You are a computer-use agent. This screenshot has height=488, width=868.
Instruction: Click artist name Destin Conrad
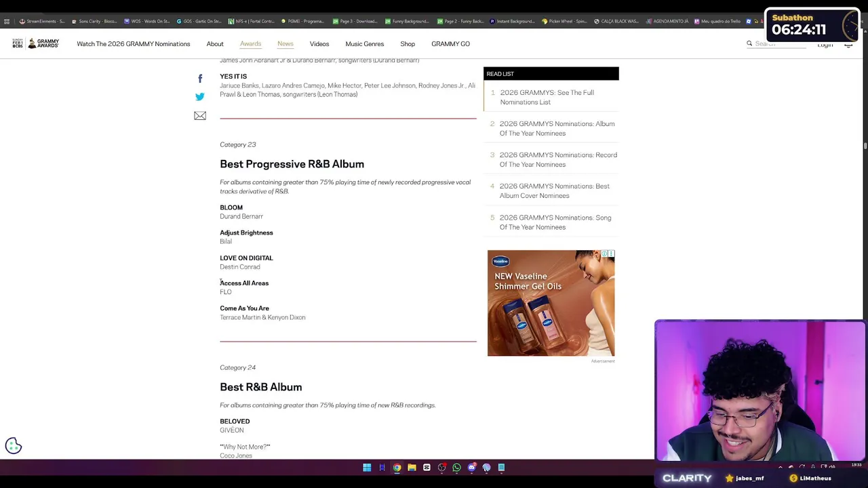coord(239,266)
